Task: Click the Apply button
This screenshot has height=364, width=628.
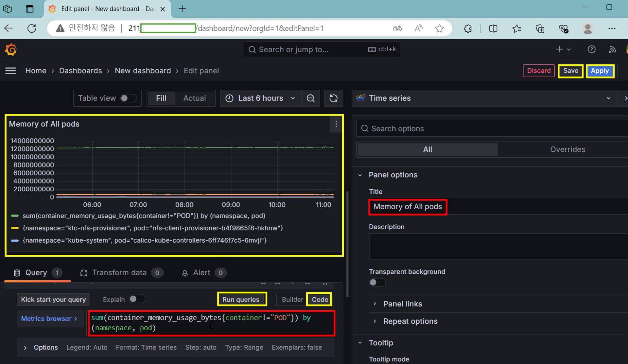Action: [x=600, y=71]
